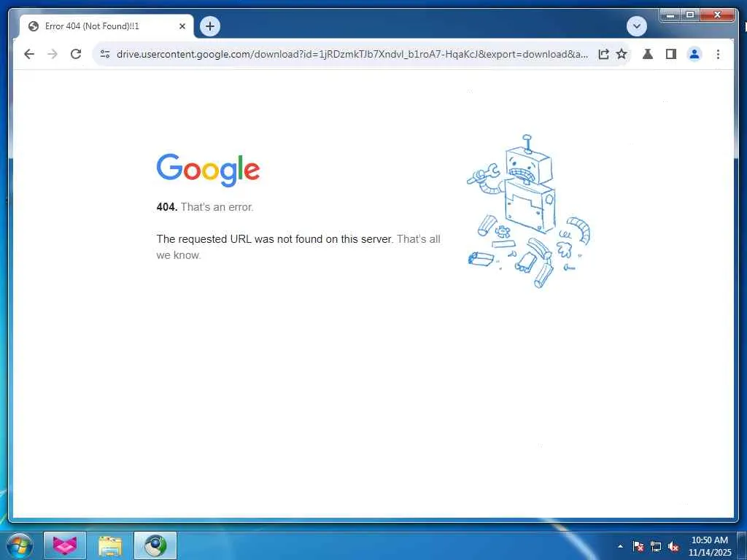Show hidden system tray icons
747x560 pixels.
[620, 546]
